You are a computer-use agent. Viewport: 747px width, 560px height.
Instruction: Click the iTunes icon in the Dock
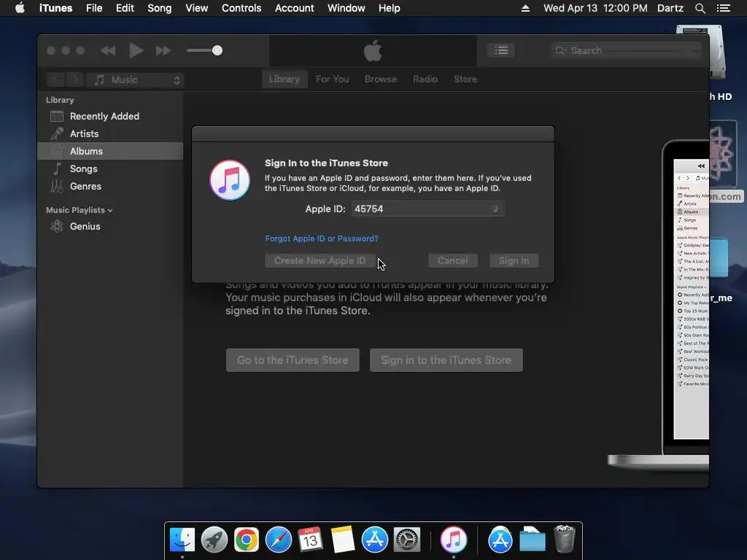click(x=453, y=540)
